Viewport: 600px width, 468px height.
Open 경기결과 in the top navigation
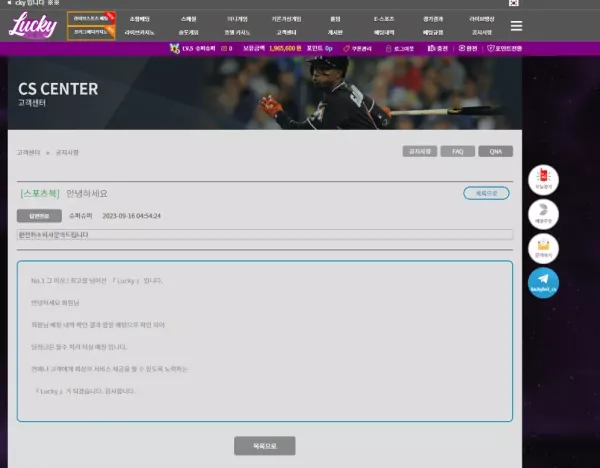(433, 19)
